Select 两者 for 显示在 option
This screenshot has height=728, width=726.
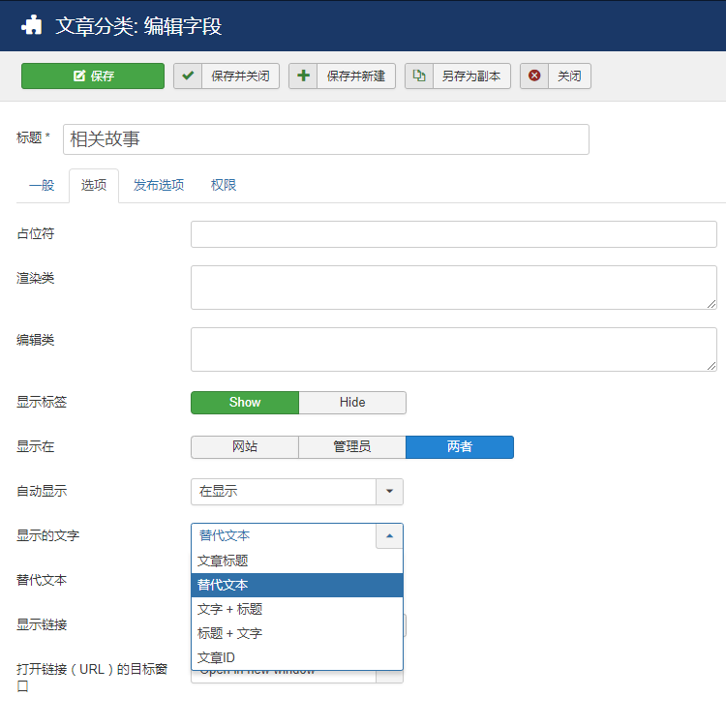[460, 447]
